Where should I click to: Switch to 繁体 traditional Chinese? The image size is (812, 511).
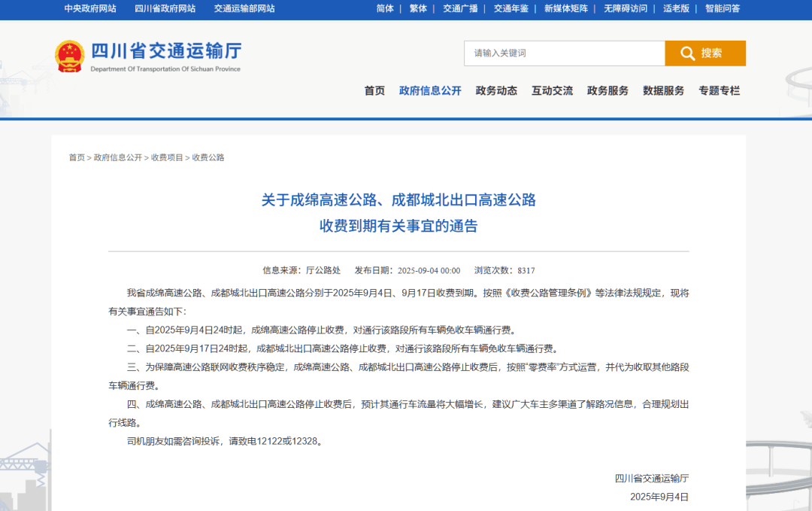pos(418,8)
